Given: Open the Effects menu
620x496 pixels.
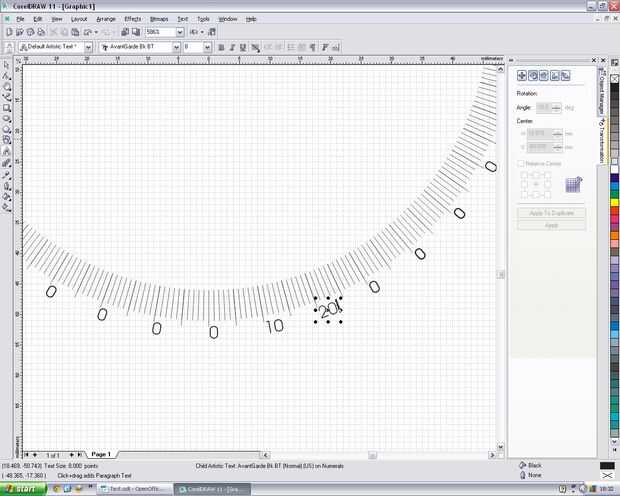Looking at the screenshot, I should (133, 19).
